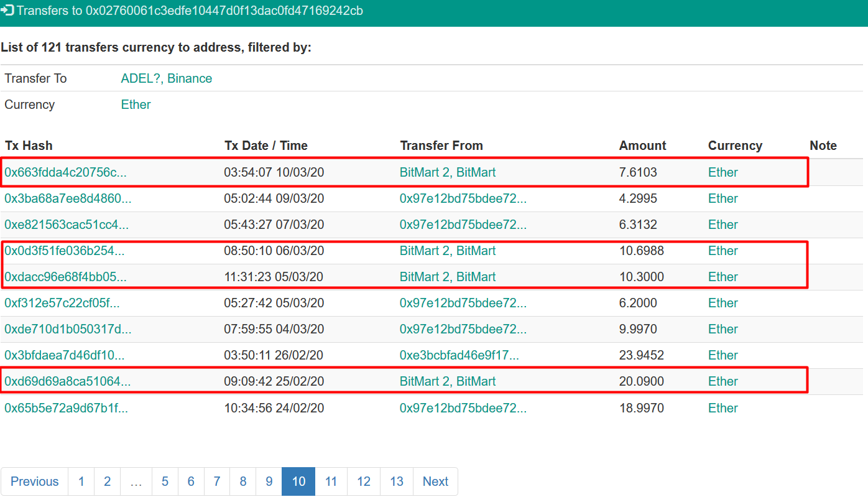This screenshot has width=868, height=502.
Task: Open transaction 0xdacc96e68f4bb05...
Action: point(65,277)
